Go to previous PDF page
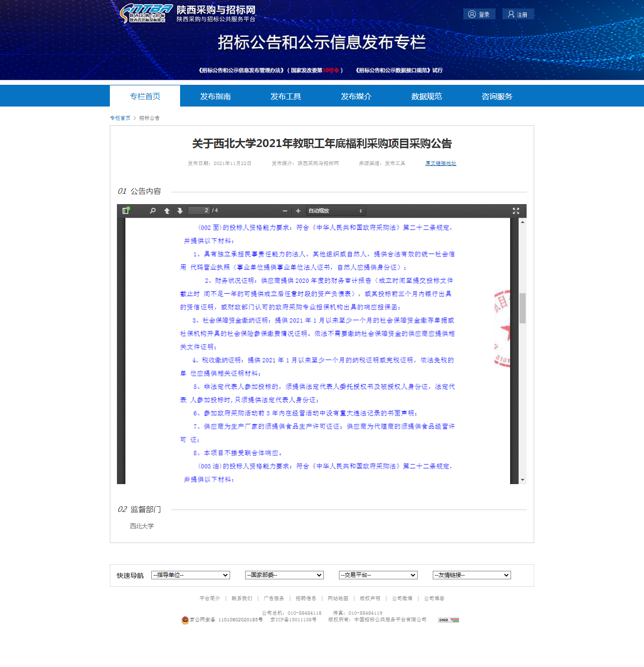The height and width of the screenshot is (667, 644). tap(167, 211)
